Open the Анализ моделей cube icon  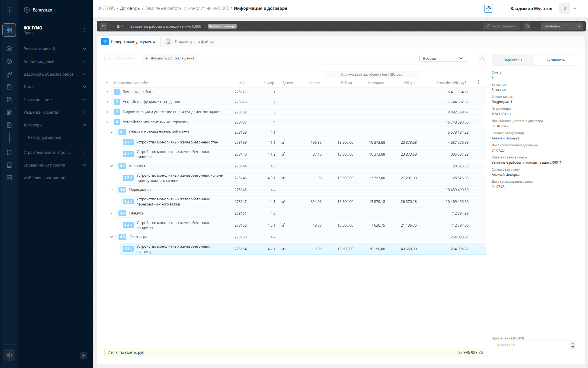(9, 61)
